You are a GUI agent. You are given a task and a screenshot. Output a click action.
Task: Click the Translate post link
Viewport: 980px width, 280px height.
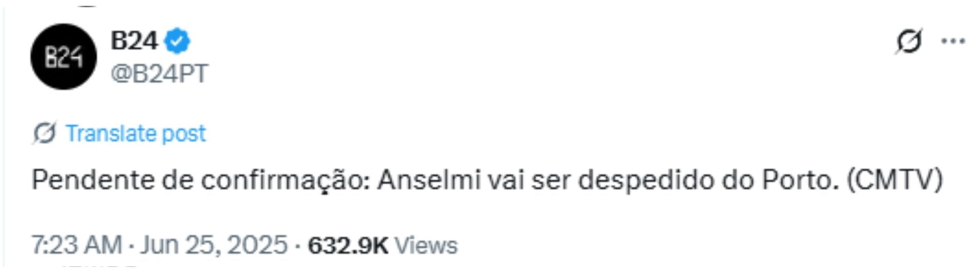[136, 134]
